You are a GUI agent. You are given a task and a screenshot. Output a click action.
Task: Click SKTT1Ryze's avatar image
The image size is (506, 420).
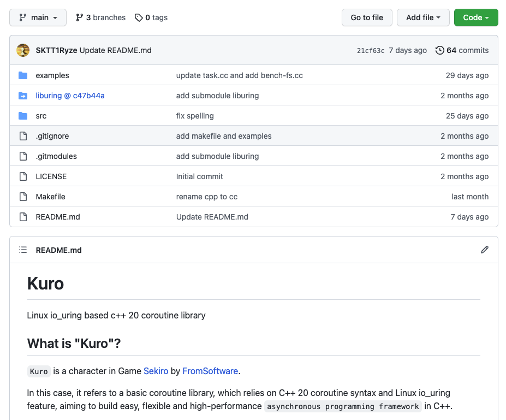23,50
